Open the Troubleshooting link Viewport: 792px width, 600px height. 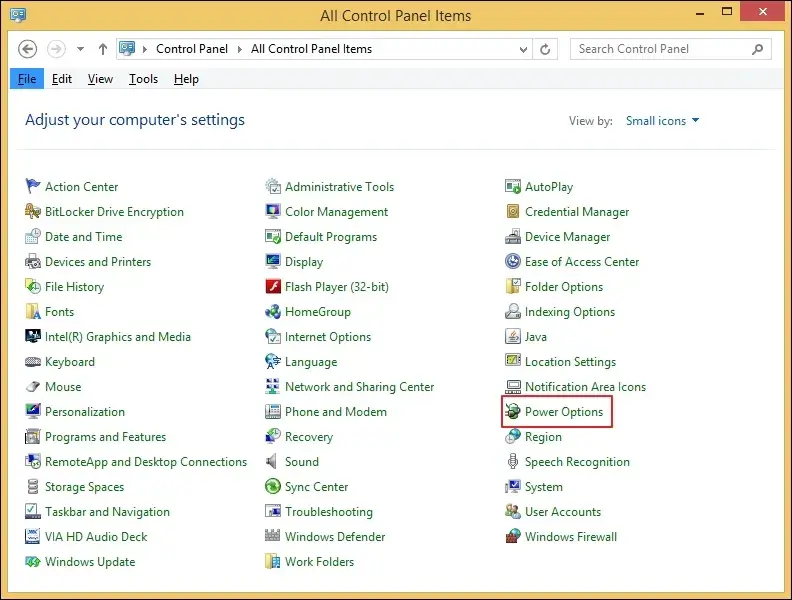click(x=329, y=511)
